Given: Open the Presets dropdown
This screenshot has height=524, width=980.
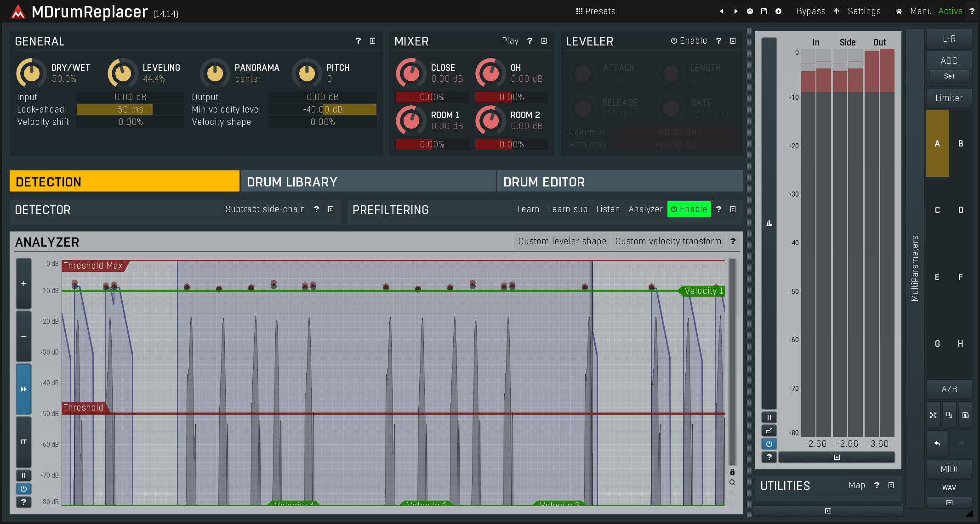Looking at the screenshot, I should [x=596, y=11].
